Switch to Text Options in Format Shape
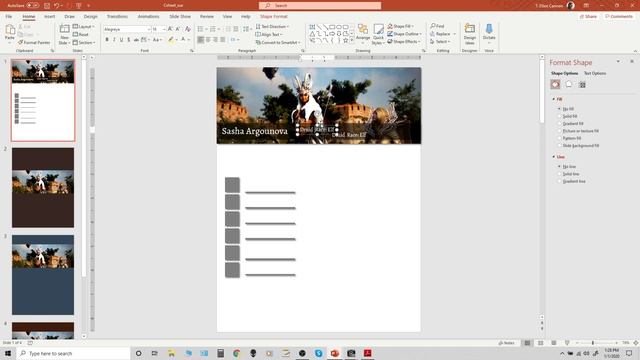Screen dimensions: 640x360 [595, 73]
